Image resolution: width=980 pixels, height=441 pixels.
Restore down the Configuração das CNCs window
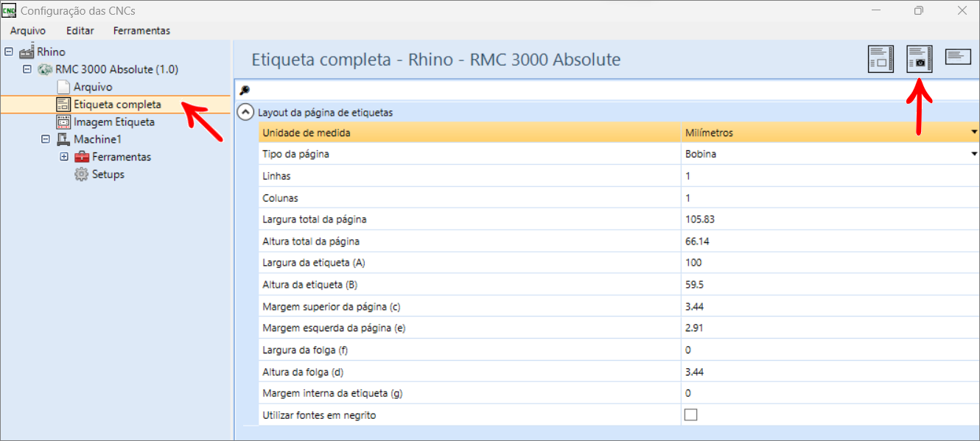coord(919,10)
